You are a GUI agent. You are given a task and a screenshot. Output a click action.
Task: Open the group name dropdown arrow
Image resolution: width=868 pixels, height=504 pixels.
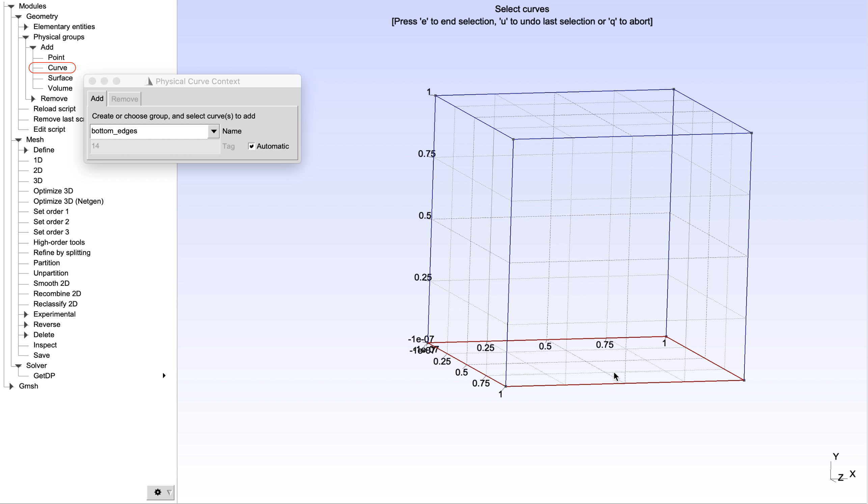(214, 131)
